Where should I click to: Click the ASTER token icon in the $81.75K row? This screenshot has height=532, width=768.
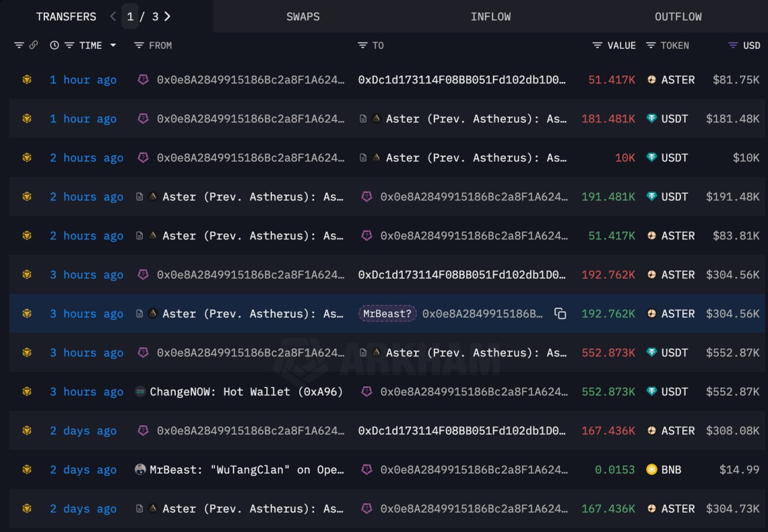[x=652, y=80]
